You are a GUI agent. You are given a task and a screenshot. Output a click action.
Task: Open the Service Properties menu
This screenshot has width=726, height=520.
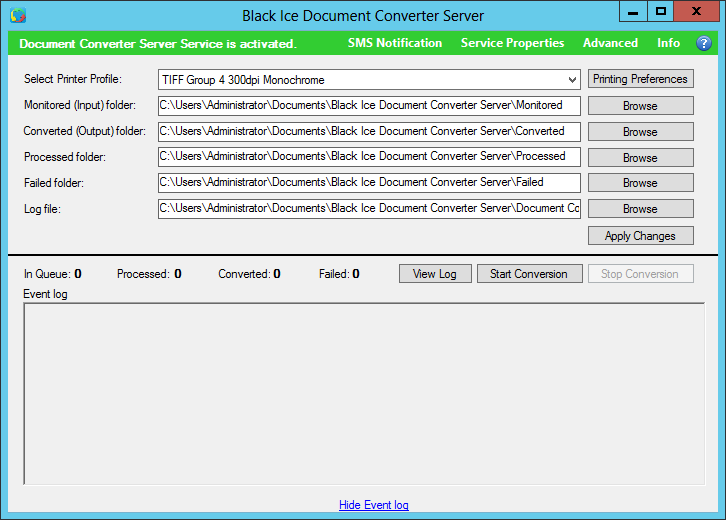pyautogui.click(x=512, y=43)
